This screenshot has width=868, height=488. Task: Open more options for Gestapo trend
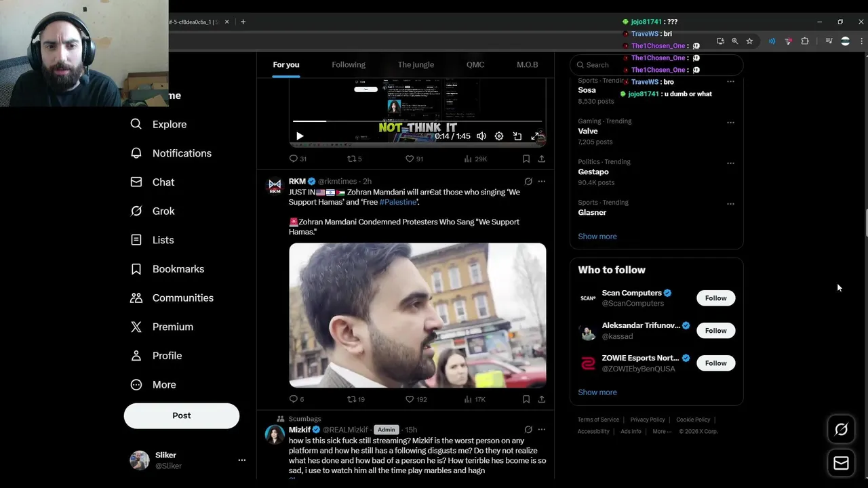click(730, 163)
